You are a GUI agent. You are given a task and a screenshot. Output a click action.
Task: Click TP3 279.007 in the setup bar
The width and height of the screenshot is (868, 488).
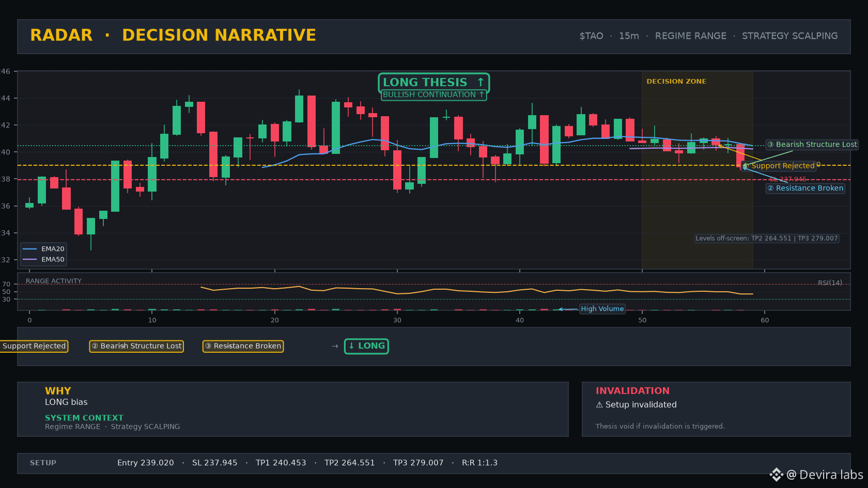(x=419, y=463)
